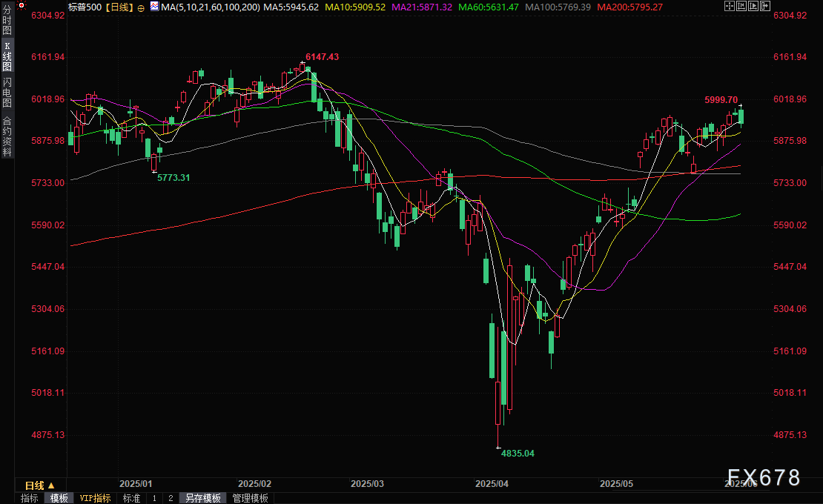Click the 另存模板 button
Screen dimensions: 823x504
203,498
